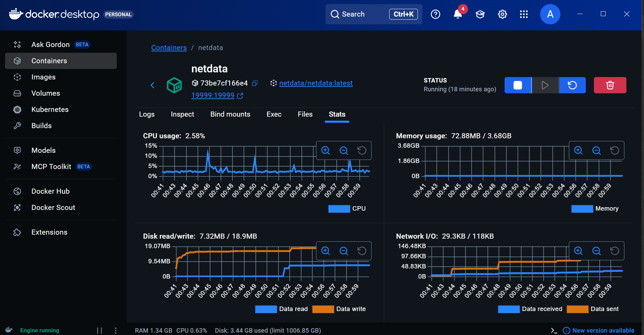The width and height of the screenshot is (644, 335).
Task: Switch to the Inspect tab
Action: [x=182, y=114]
